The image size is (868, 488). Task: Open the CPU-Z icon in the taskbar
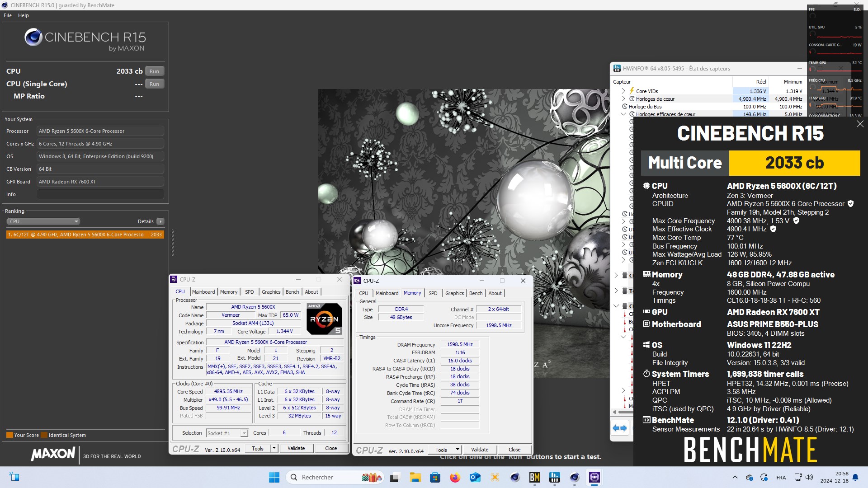pyautogui.click(x=594, y=477)
